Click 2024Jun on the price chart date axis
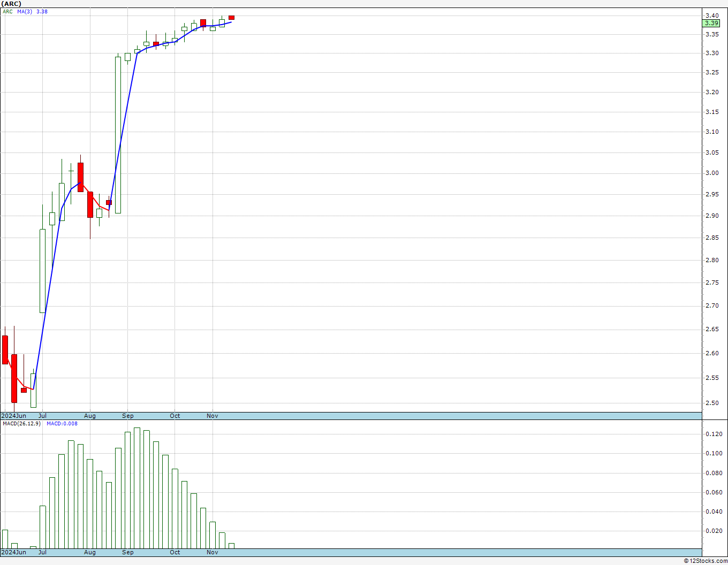The height and width of the screenshot is (565, 728). pyautogui.click(x=13, y=416)
